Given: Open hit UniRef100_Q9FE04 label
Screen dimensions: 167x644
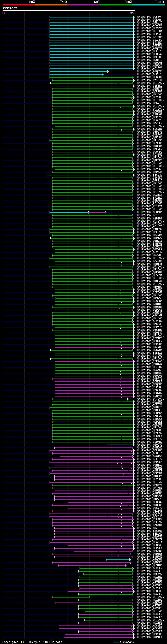Looking at the screenshot, I should point(150,17).
